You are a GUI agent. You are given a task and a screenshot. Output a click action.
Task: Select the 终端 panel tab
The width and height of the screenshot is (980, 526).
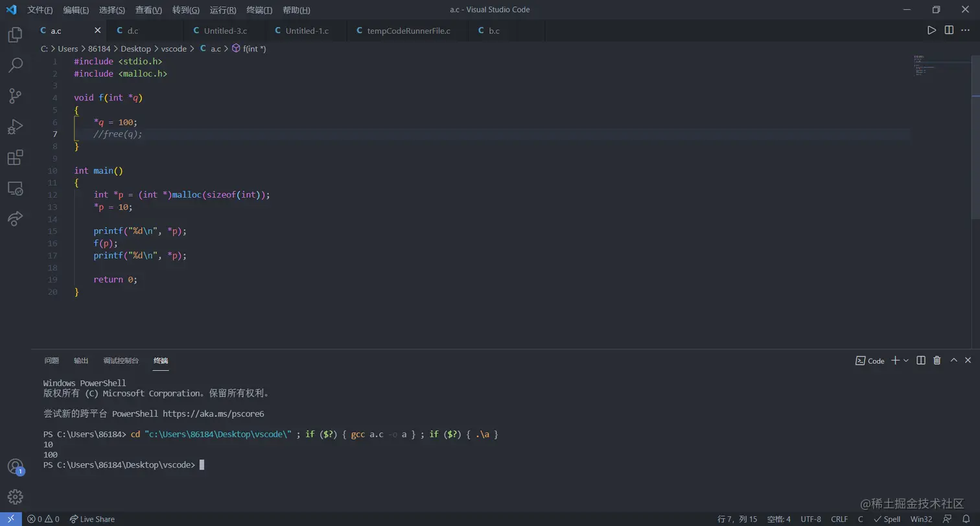tap(161, 361)
